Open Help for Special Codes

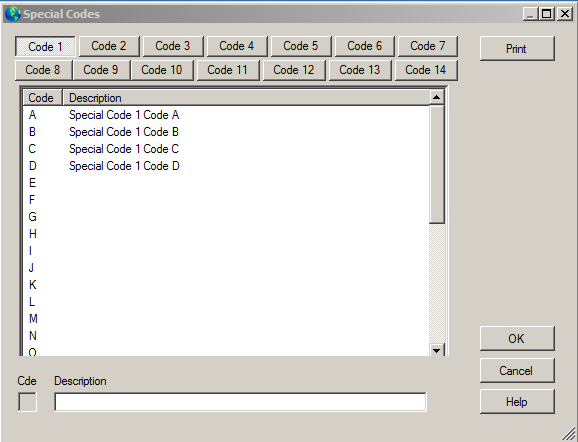tap(517, 401)
